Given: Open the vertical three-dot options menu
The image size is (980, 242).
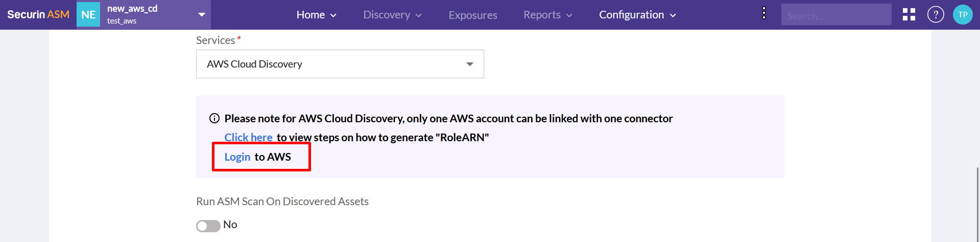Looking at the screenshot, I should pyautogui.click(x=764, y=13).
